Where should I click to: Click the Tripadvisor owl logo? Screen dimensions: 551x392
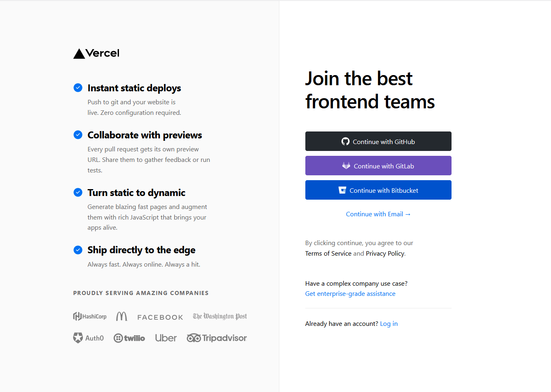point(217,338)
